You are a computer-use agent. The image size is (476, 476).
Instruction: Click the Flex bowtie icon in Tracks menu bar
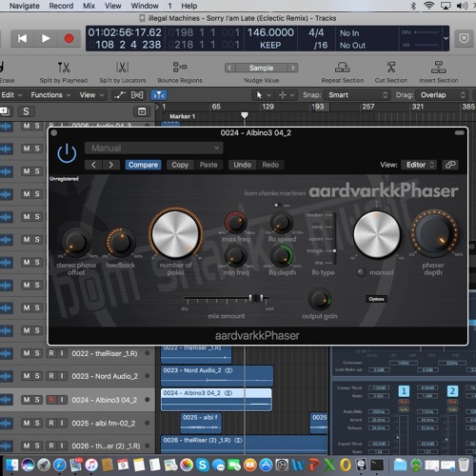[x=137, y=95]
